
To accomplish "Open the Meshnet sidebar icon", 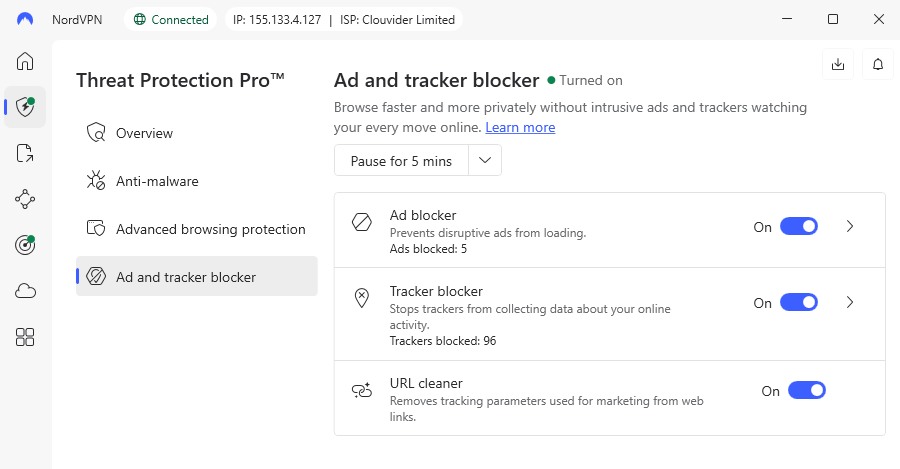I will point(25,199).
